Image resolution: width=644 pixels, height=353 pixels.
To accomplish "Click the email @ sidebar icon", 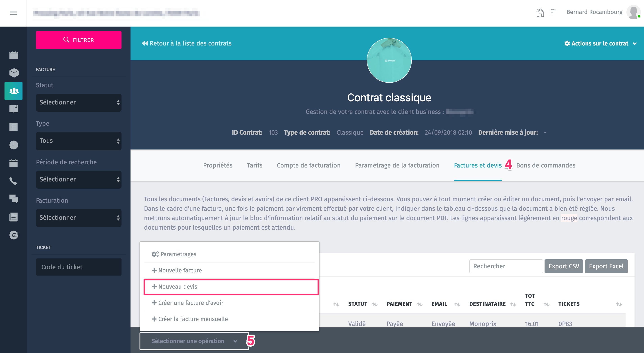I will tap(14, 235).
